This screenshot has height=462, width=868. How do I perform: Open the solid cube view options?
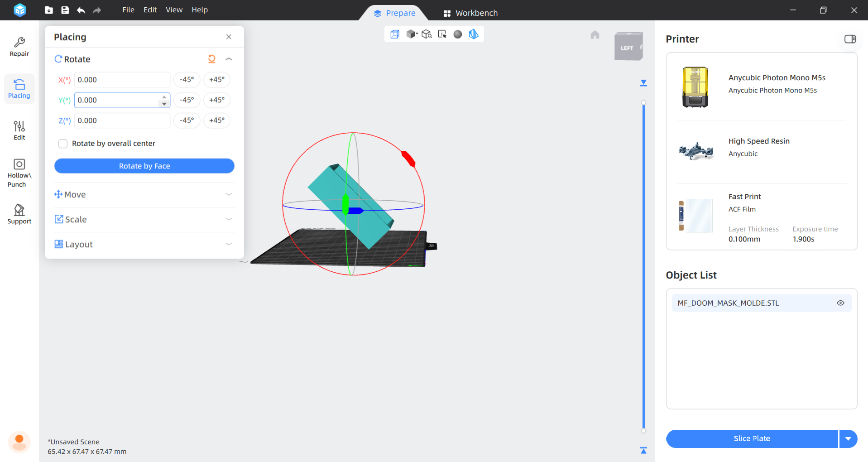(412, 34)
